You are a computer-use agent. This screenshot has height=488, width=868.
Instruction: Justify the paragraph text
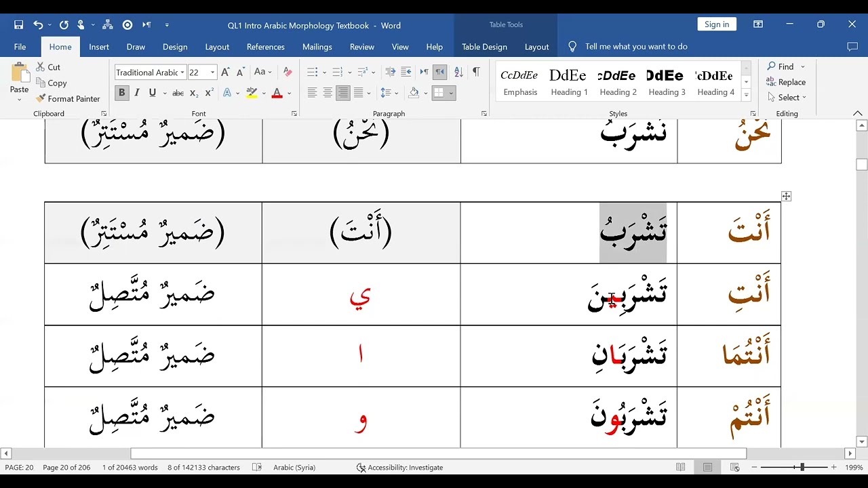pos(359,93)
